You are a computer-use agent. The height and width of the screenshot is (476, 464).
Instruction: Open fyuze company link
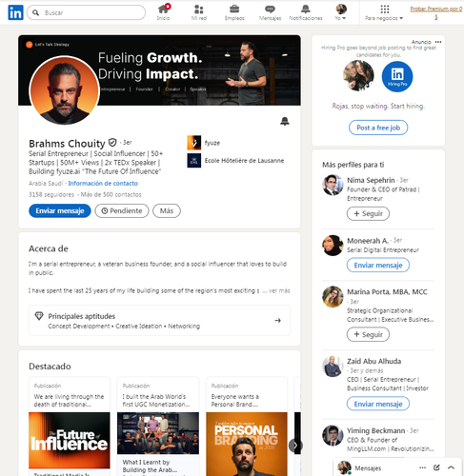click(x=212, y=143)
